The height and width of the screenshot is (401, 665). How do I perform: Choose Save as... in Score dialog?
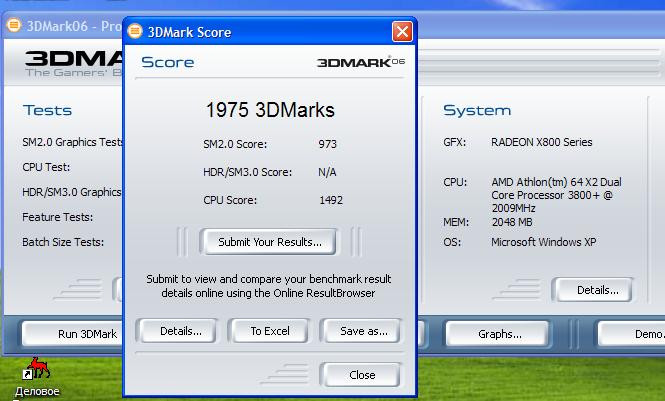coord(363,331)
